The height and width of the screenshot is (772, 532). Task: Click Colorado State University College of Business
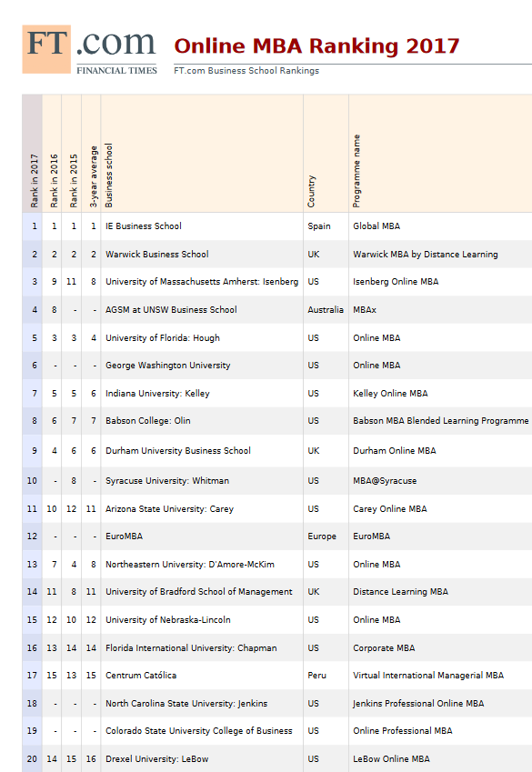(x=199, y=731)
